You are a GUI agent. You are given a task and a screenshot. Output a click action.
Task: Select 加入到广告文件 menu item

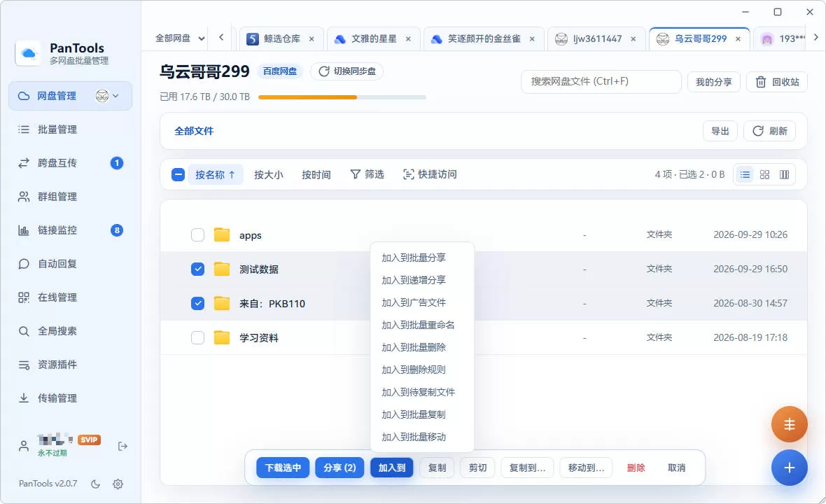423,302
